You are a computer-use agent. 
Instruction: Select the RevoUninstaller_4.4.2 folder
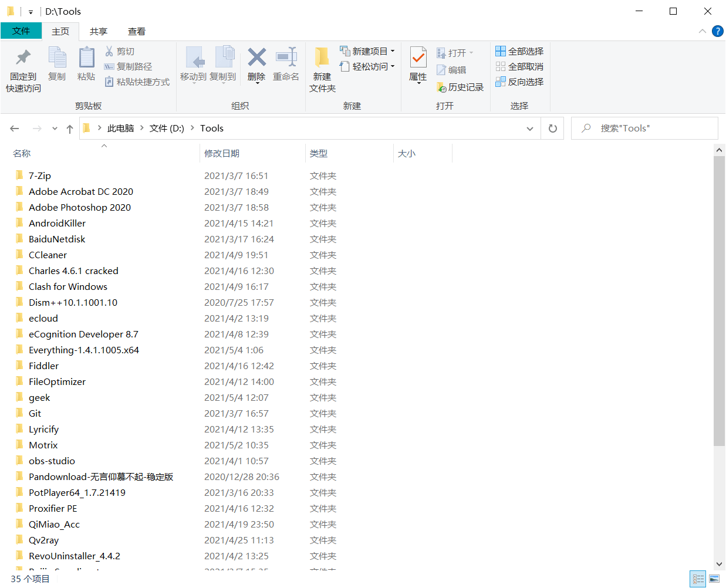pos(75,556)
